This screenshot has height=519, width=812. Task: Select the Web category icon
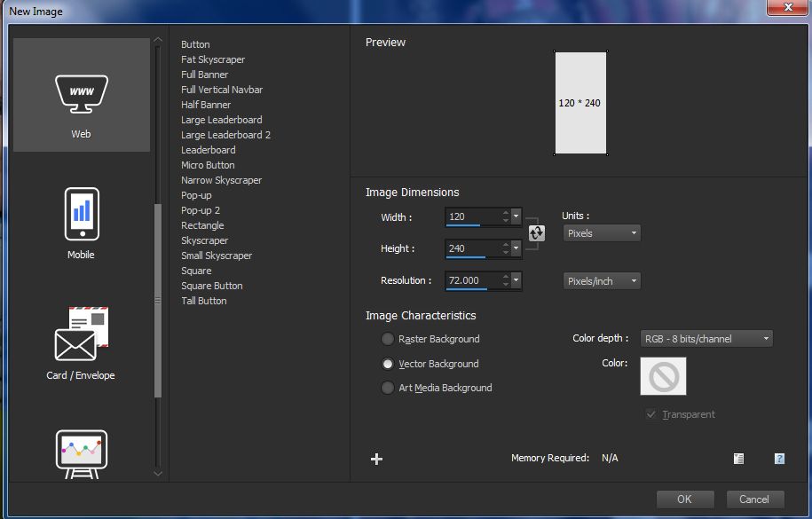pos(81,93)
